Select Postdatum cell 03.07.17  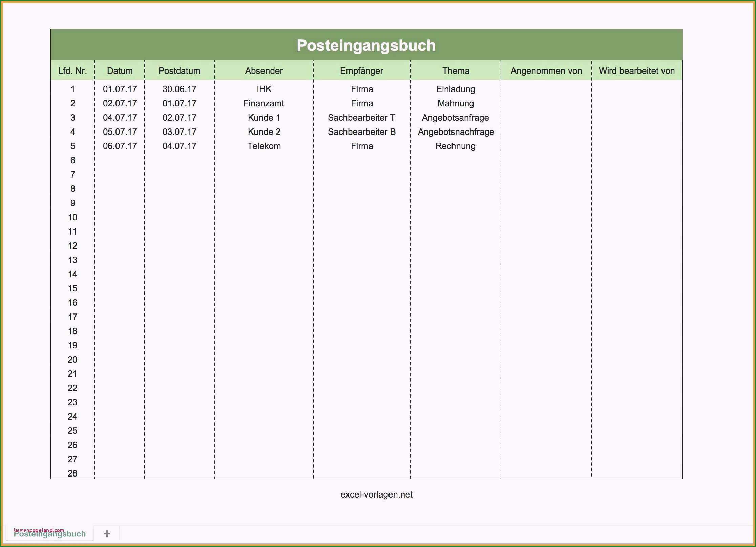[x=180, y=132]
